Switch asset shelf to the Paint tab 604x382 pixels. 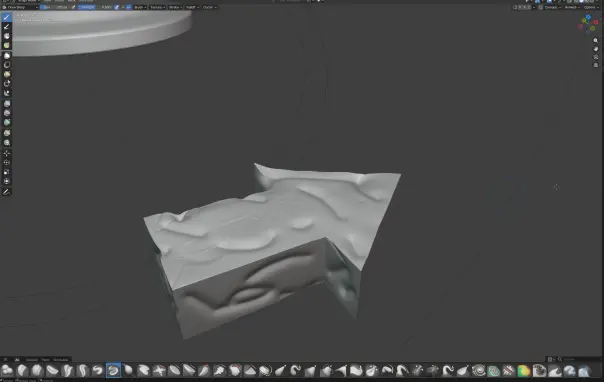click(45, 359)
